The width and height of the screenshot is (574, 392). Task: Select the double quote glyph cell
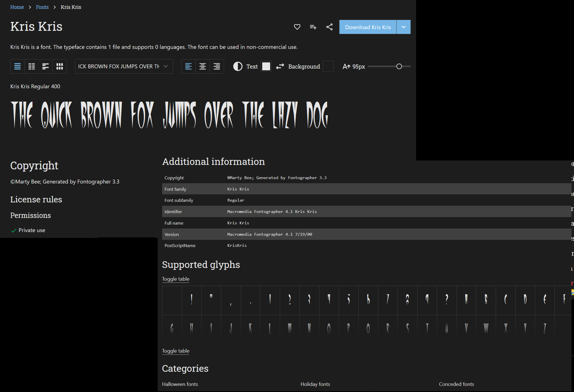pos(211,300)
